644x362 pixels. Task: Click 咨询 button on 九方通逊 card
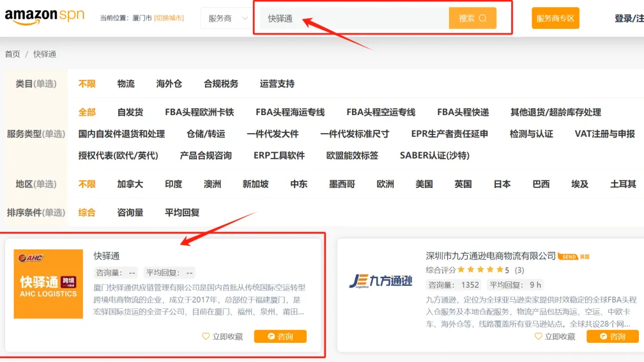(x=612, y=336)
